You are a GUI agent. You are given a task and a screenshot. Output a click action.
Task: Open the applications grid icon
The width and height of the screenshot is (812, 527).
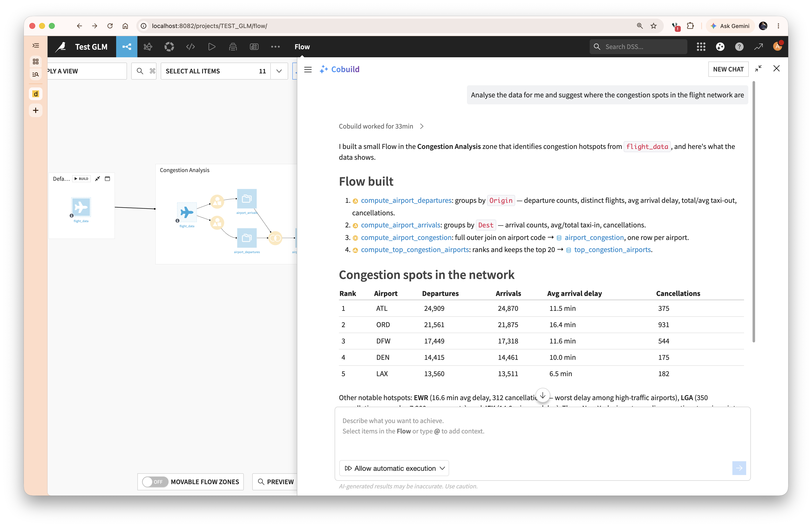point(701,47)
